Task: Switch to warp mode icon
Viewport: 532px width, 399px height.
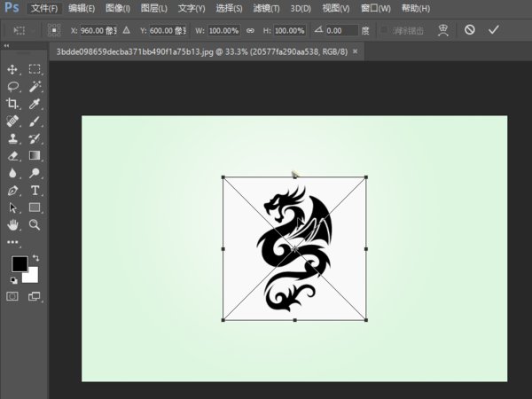Action: (443, 30)
